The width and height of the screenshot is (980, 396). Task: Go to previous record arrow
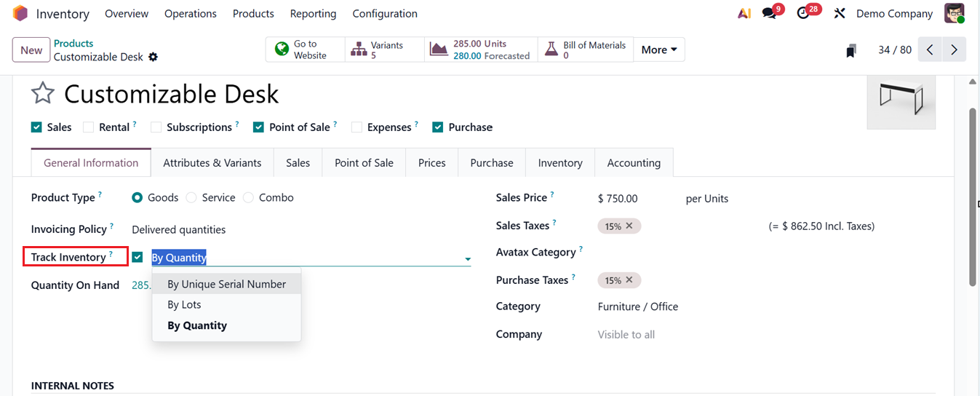click(x=930, y=50)
